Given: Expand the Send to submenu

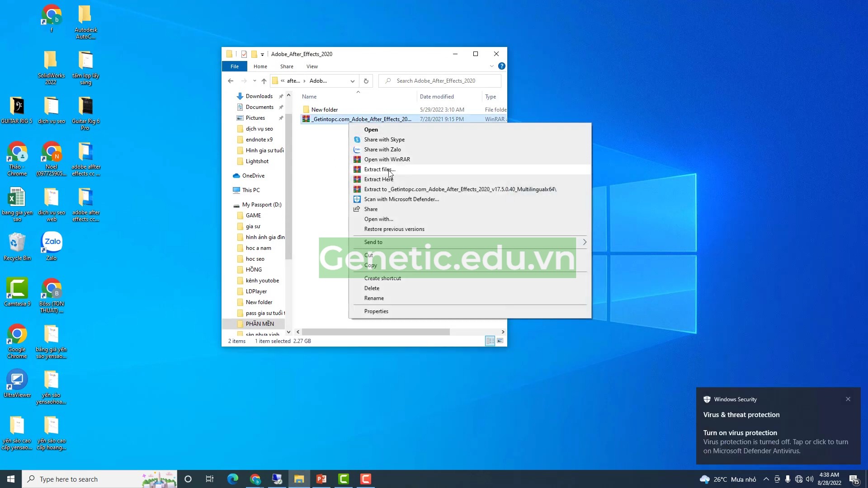Looking at the screenshot, I should 470,242.
